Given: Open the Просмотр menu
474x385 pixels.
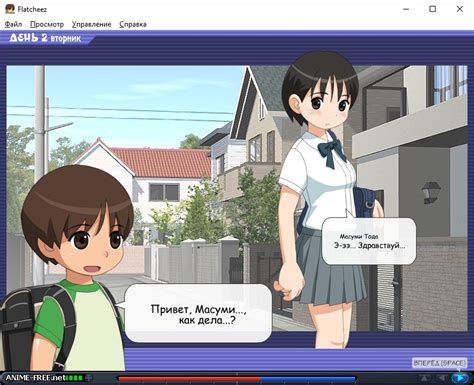Looking at the screenshot, I should tap(47, 24).
